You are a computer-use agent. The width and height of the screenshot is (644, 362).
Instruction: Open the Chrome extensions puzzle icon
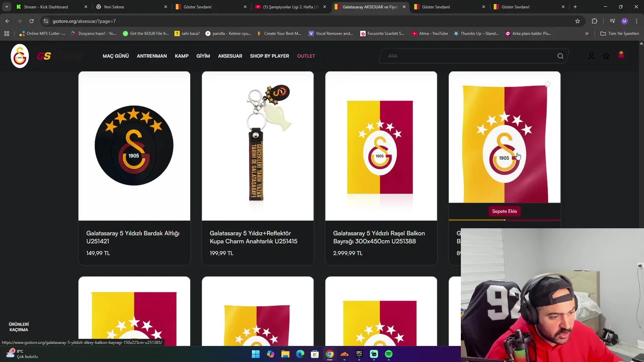(x=595, y=21)
